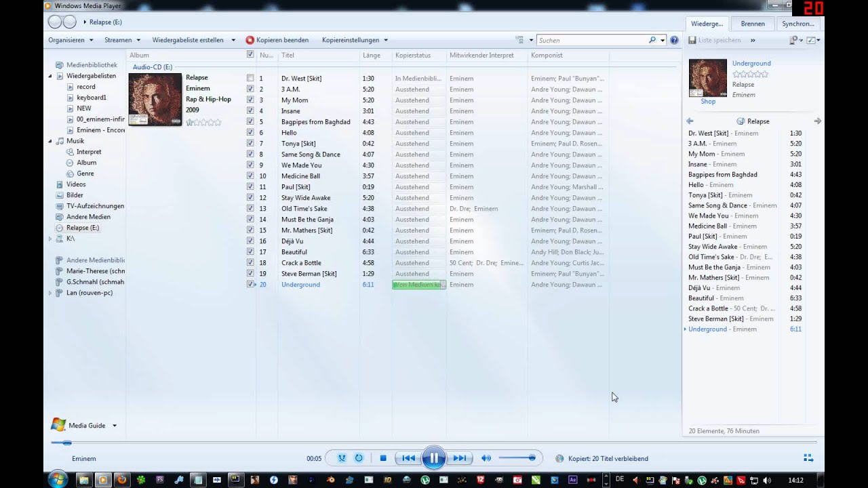Uncheck the box for Crack a Bottle
The height and width of the screenshot is (488, 868).
tap(250, 262)
